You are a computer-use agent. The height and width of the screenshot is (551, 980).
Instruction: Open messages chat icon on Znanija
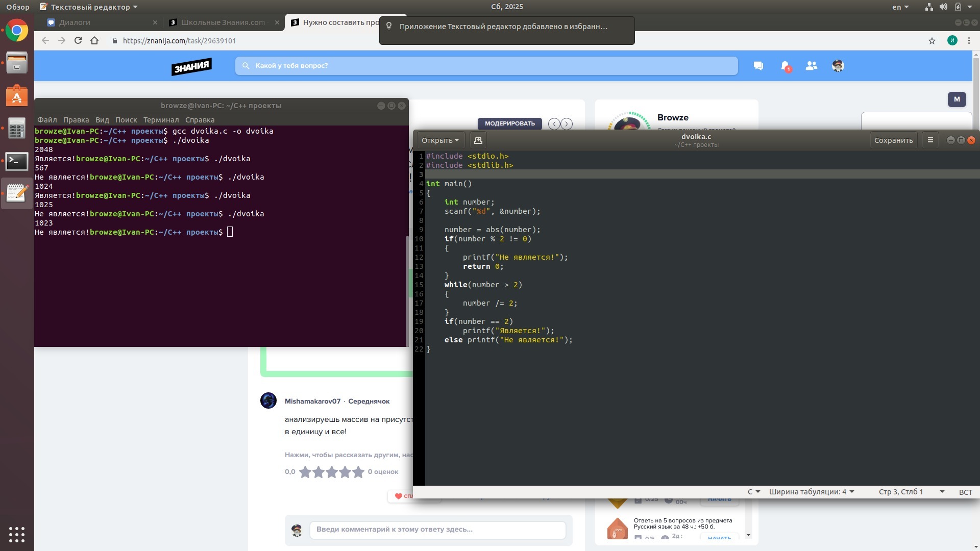(758, 66)
